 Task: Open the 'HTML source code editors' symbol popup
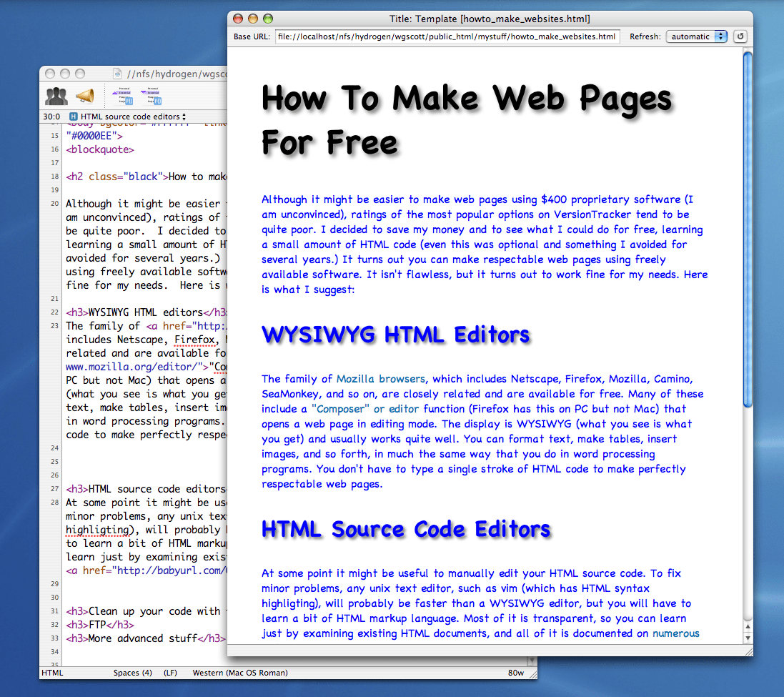click(x=127, y=117)
